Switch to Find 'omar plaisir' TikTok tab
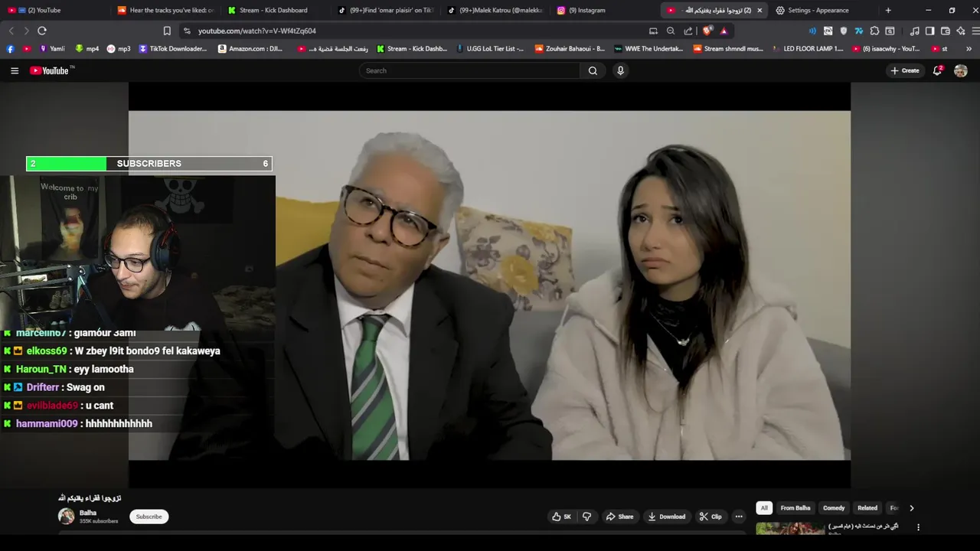Viewport: 980px width, 551px height. coord(387,10)
